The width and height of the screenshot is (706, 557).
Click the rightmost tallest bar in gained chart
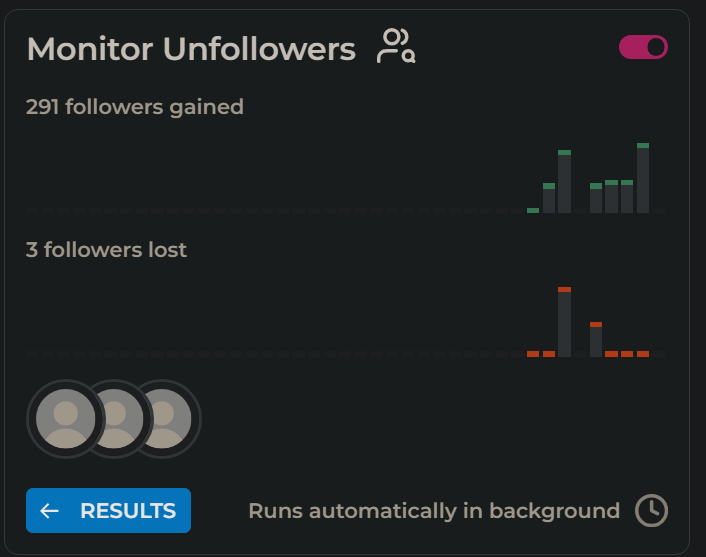coord(643,178)
